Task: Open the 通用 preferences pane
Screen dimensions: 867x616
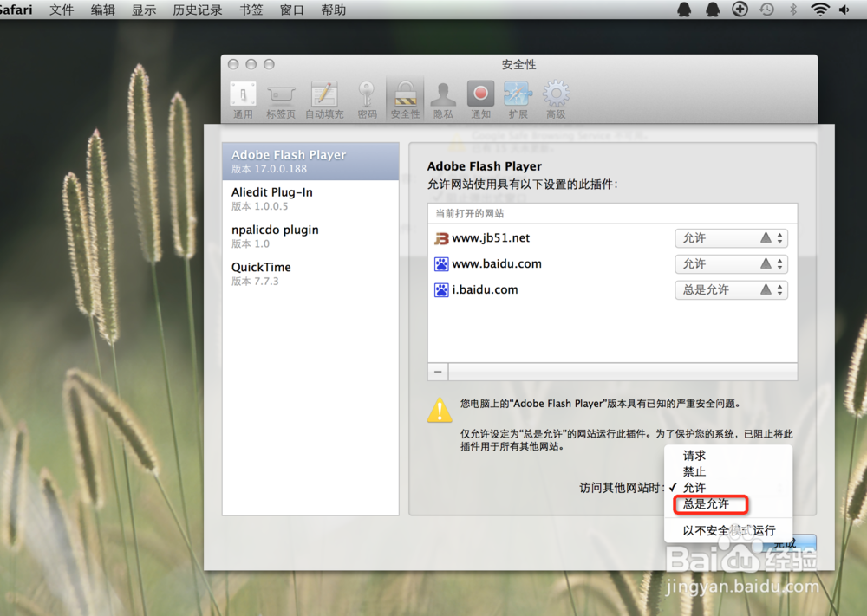Action: (x=243, y=97)
